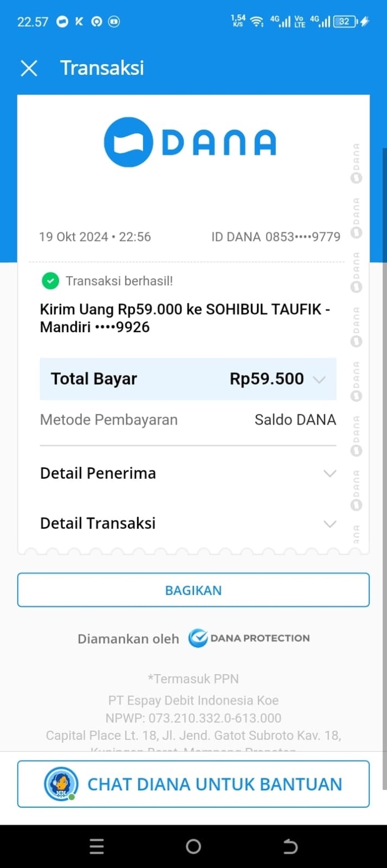The image size is (387, 868).
Task: Tap the green success checkmark icon
Action: coord(50,281)
